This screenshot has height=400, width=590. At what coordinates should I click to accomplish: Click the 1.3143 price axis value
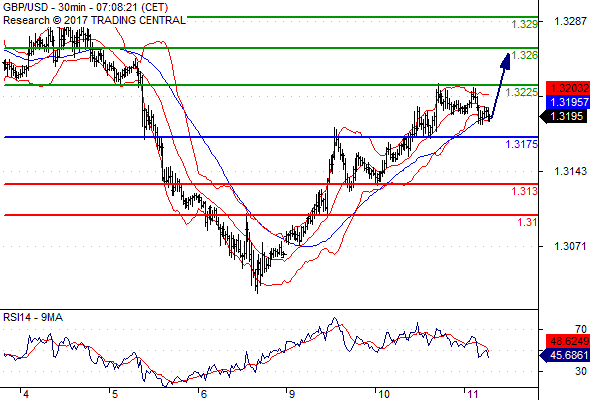pos(570,172)
